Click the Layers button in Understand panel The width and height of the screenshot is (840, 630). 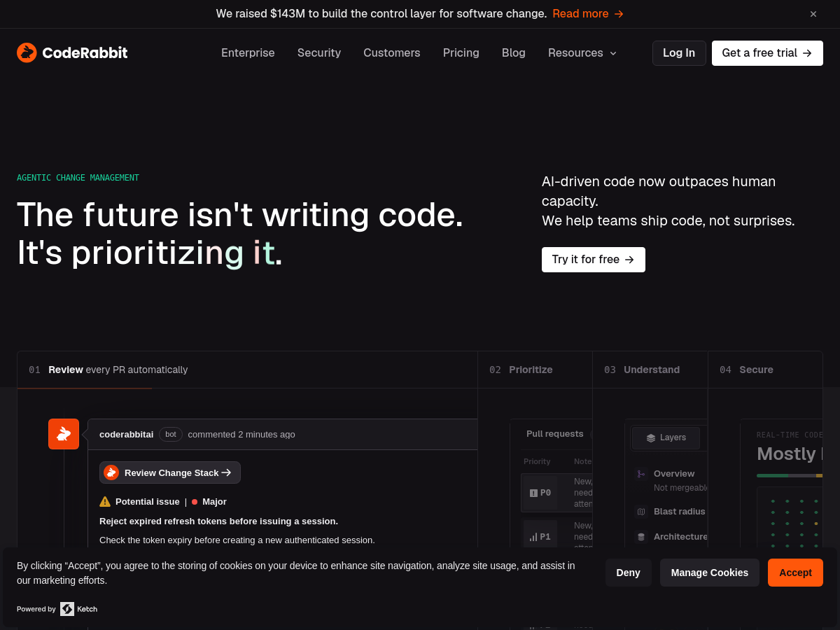pos(666,438)
